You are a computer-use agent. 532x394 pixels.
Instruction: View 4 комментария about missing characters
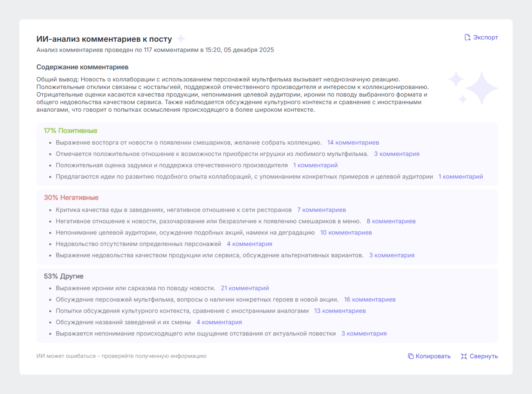pos(249,244)
